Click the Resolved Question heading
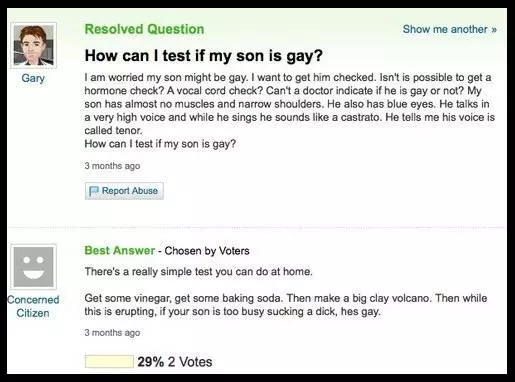515x382 pixels. click(x=144, y=29)
